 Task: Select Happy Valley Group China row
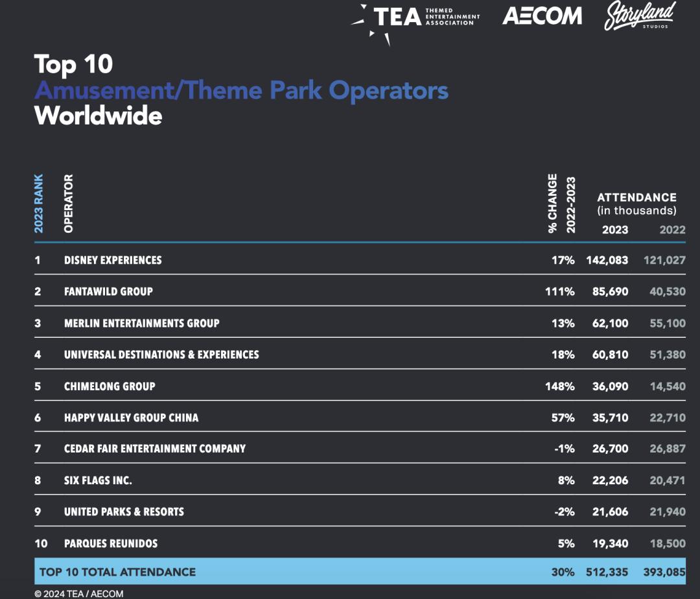coord(360,417)
